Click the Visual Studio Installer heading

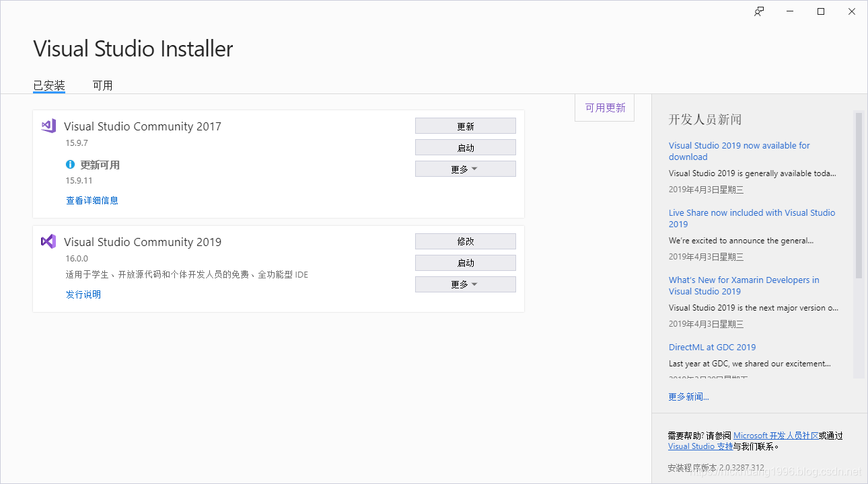coord(133,48)
